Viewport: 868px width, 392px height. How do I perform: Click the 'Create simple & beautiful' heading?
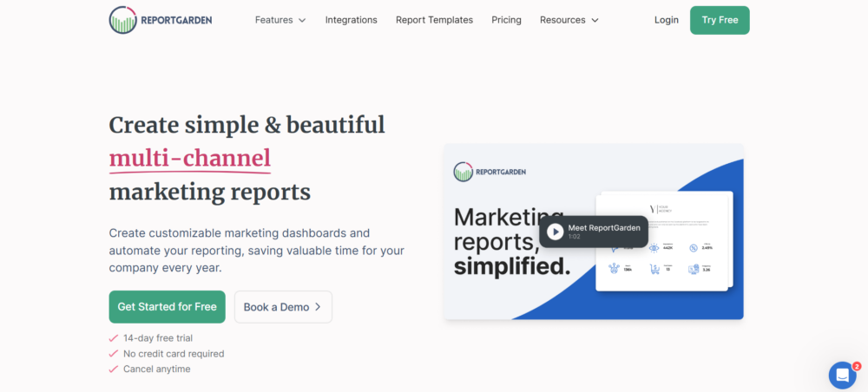[x=247, y=124]
